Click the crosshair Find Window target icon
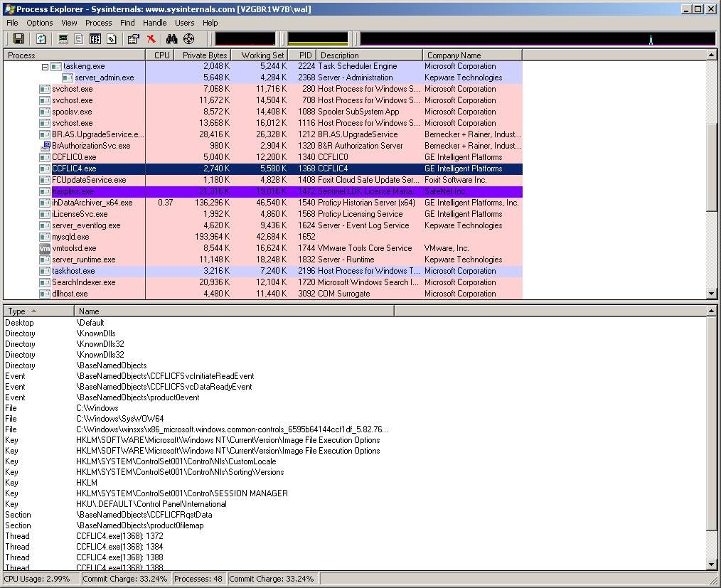This screenshot has height=588, width=721. [188, 39]
